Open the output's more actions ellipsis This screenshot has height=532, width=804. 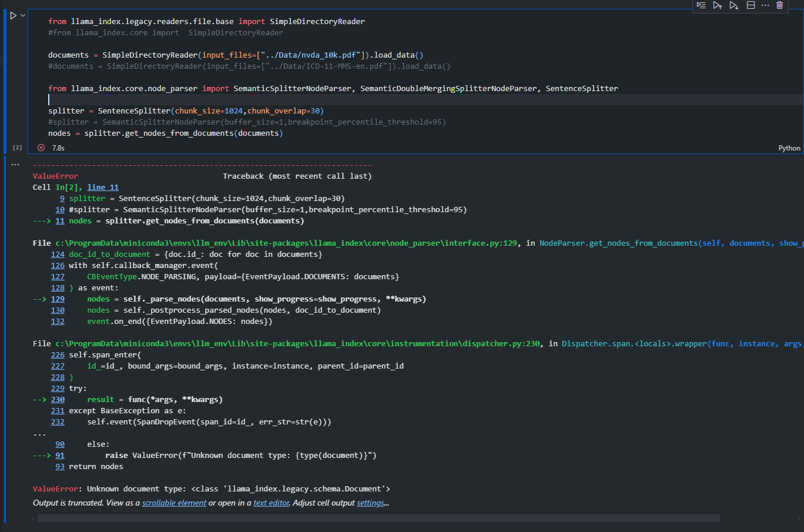15,165
